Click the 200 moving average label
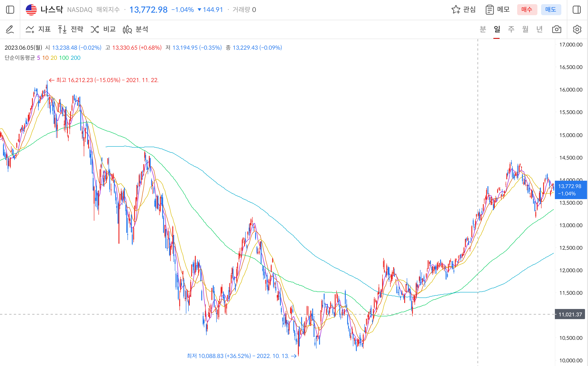The width and height of the screenshot is (588, 366). [75, 58]
